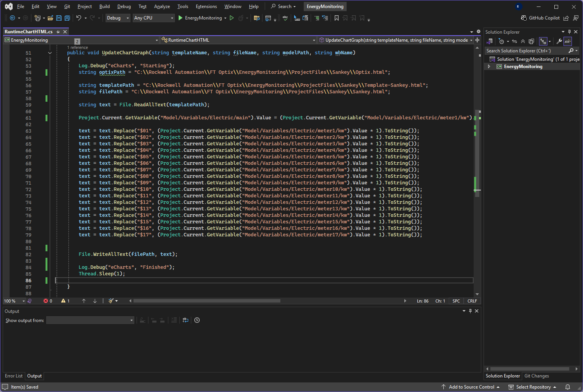583x392 pixels.
Task: Click the Collapse All icon in Solution Explorer
Action: coord(523,41)
